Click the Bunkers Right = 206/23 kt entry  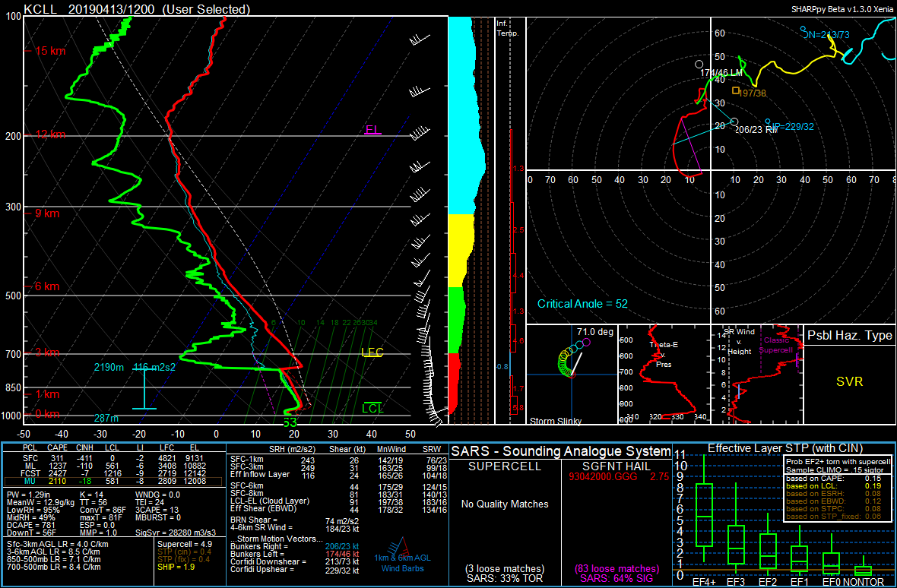point(294,547)
